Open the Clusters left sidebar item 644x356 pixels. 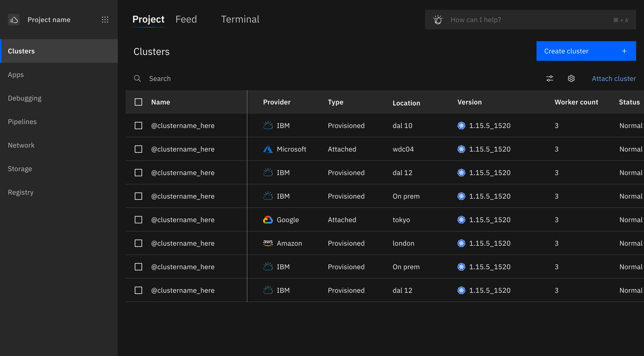coord(59,51)
